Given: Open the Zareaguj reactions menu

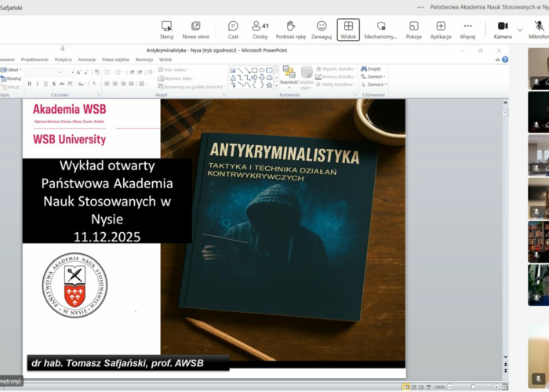Looking at the screenshot, I should point(321,30).
